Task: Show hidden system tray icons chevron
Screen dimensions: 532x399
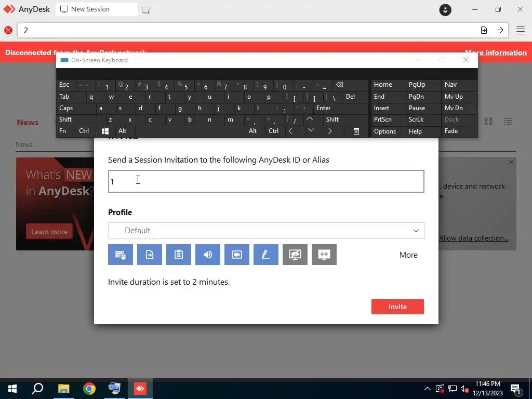Action: pos(428,389)
